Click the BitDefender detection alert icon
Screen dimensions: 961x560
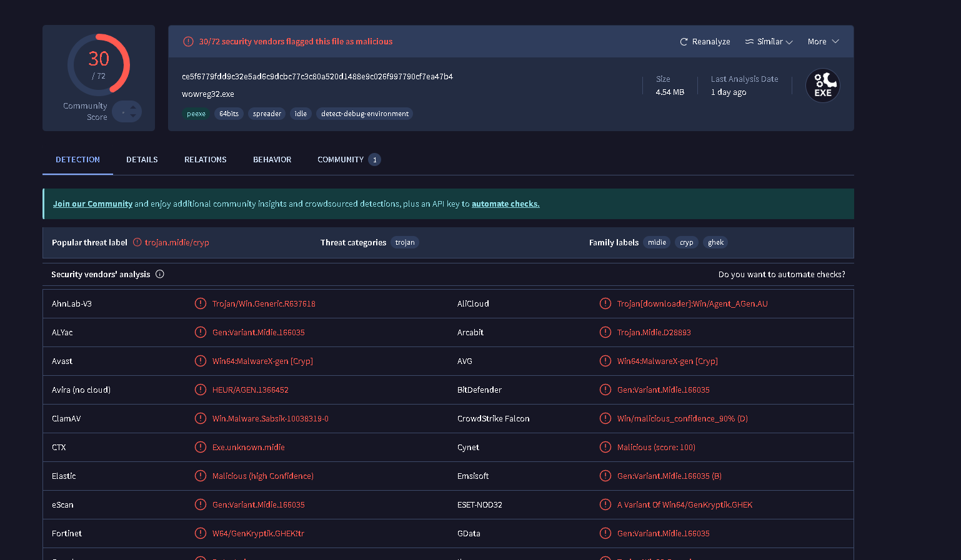tap(605, 390)
